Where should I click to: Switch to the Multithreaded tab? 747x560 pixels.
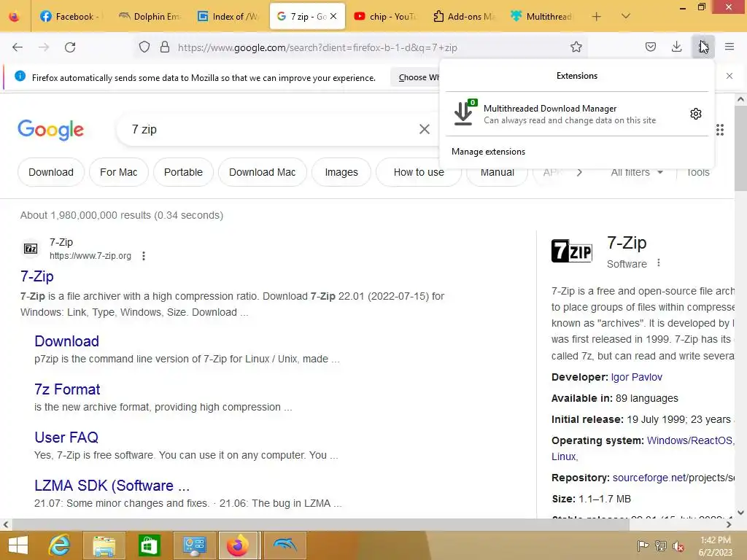[542, 16]
